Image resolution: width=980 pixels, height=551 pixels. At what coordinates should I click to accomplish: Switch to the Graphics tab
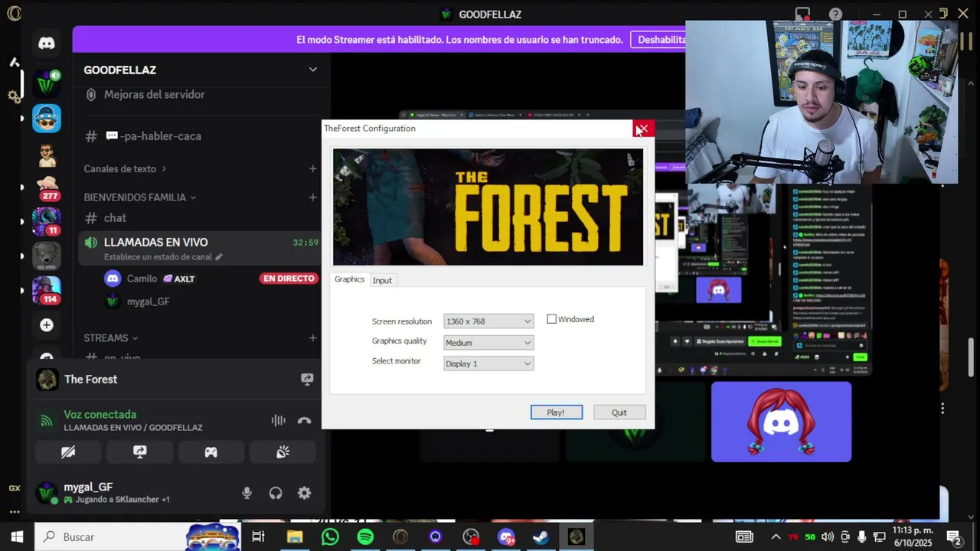click(349, 279)
